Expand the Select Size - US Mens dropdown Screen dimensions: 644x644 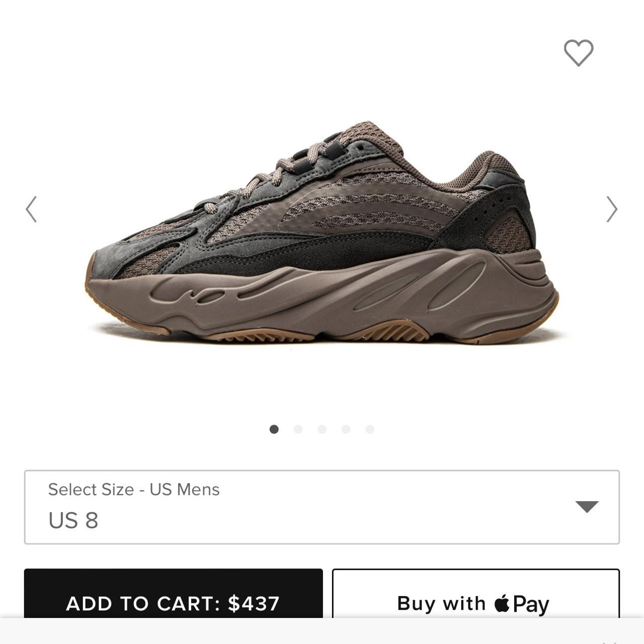tap(322, 507)
